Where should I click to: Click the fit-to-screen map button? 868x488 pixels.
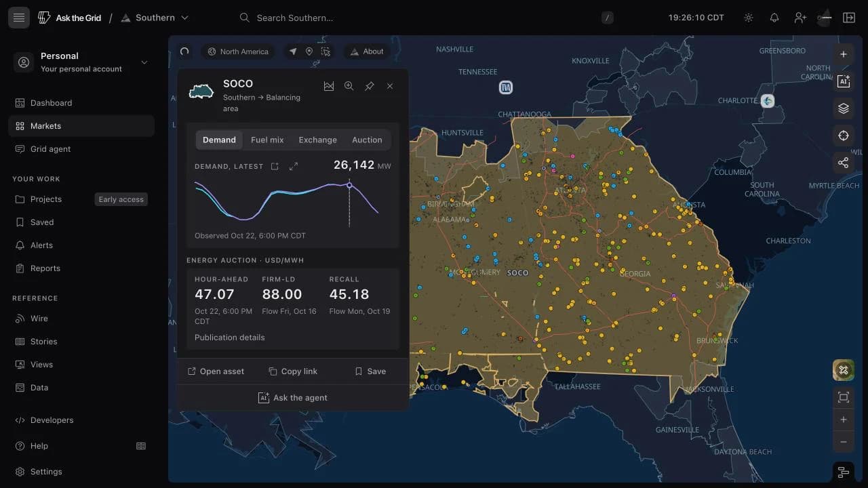(844, 397)
